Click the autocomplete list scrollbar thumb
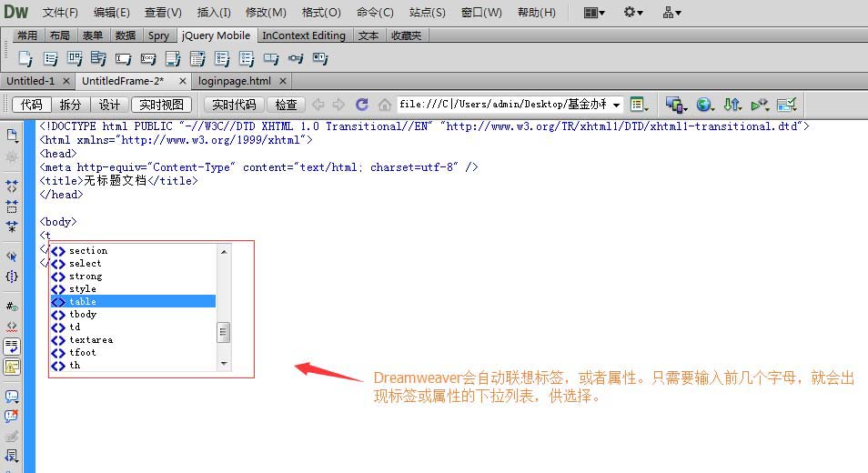The height and width of the screenshot is (473, 868). [x=224, y=333]
